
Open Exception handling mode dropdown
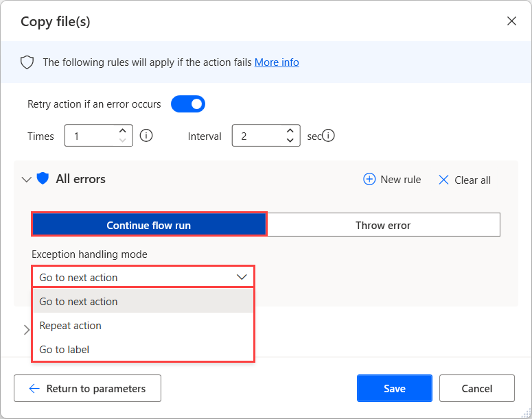143,277
